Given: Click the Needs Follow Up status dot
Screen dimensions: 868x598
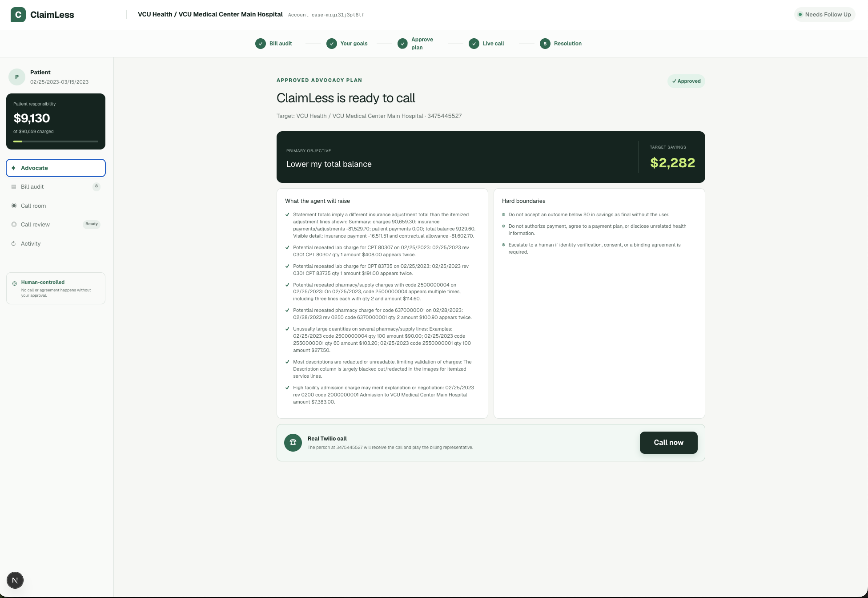Looking at the screenshot, I should click(x=800, y=15).
